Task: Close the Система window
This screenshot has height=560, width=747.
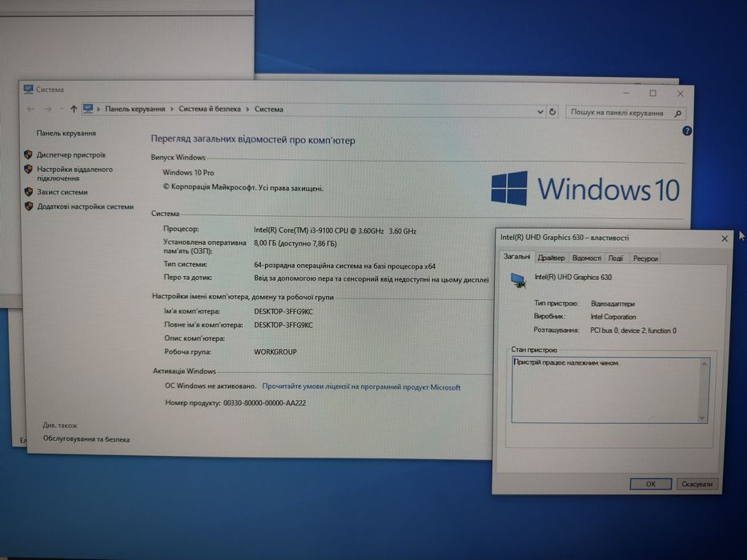Action: 681,94
